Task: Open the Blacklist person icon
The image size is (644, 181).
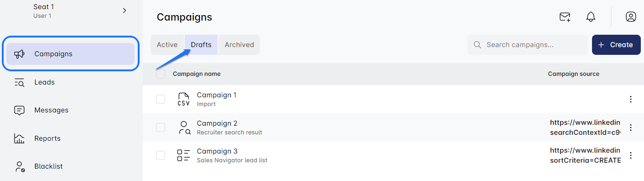Action: 19,166
